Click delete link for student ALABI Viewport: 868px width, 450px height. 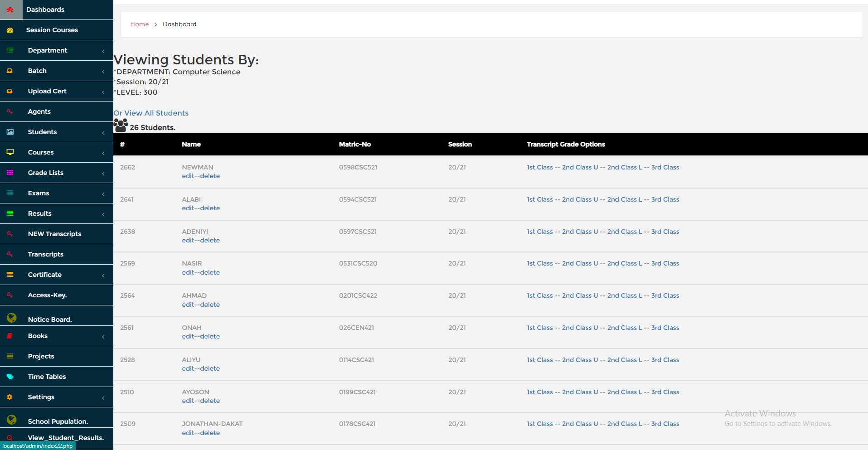pos(210,208)
